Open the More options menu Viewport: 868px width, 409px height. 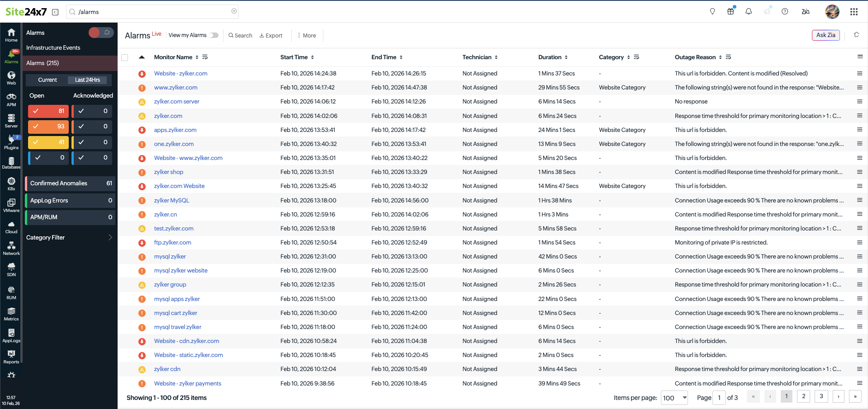point(307,35)
